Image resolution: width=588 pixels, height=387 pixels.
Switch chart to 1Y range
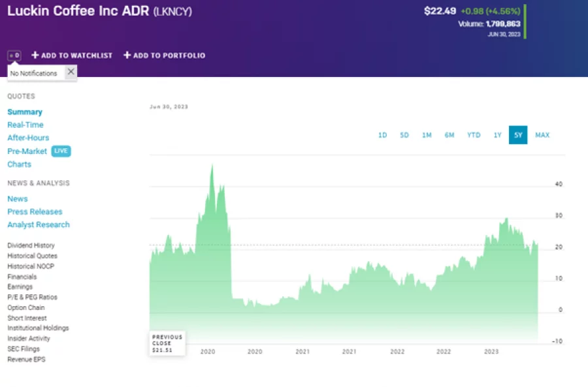(x=497, y=135)
